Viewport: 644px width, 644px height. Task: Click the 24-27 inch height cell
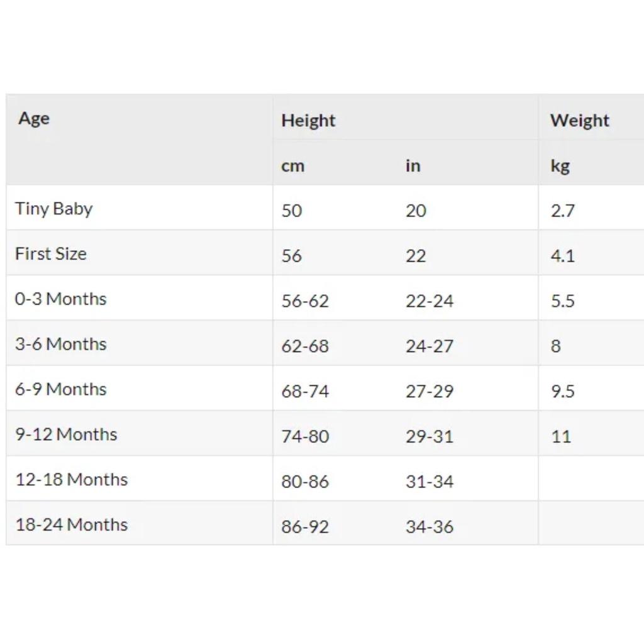(x=430, y=347)
